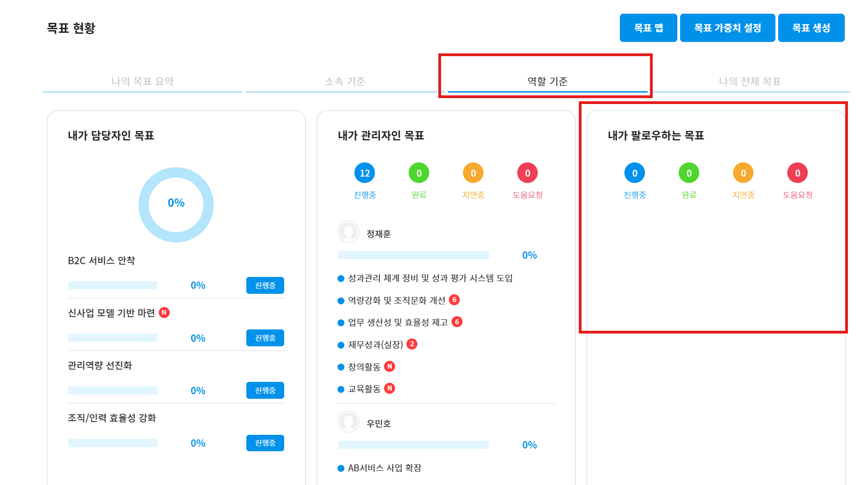Click the progress bar for 관리역량 선진화
Viewport: 868px width, 485px height.
coord(113,391)
